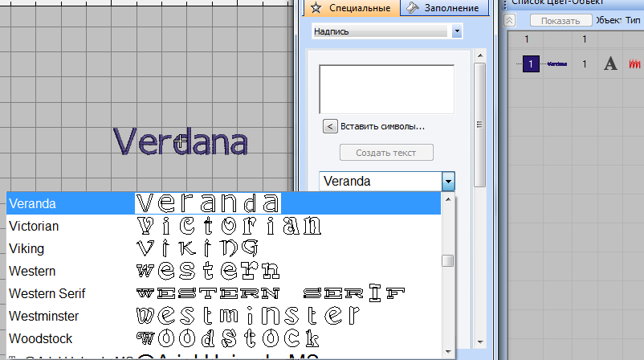Click the font list scrollbar thumb

coord(448,260)
